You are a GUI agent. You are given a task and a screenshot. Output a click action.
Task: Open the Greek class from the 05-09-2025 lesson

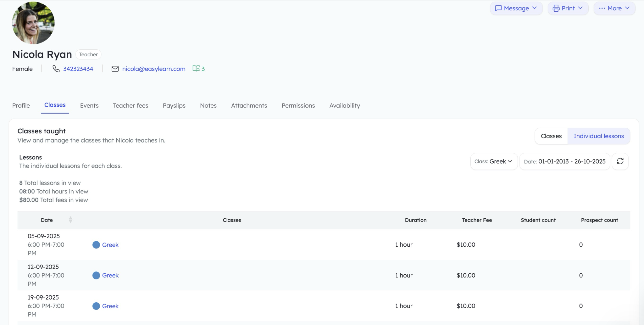(110, 244)
